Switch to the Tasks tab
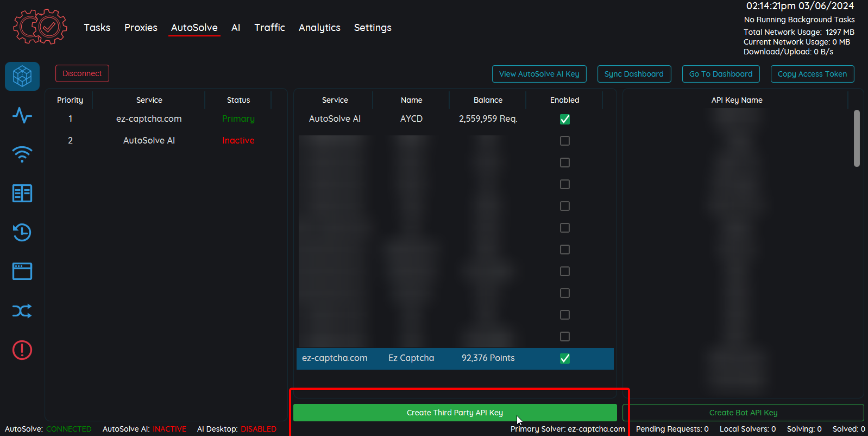 pyautogui.click(x=97, y=28)
